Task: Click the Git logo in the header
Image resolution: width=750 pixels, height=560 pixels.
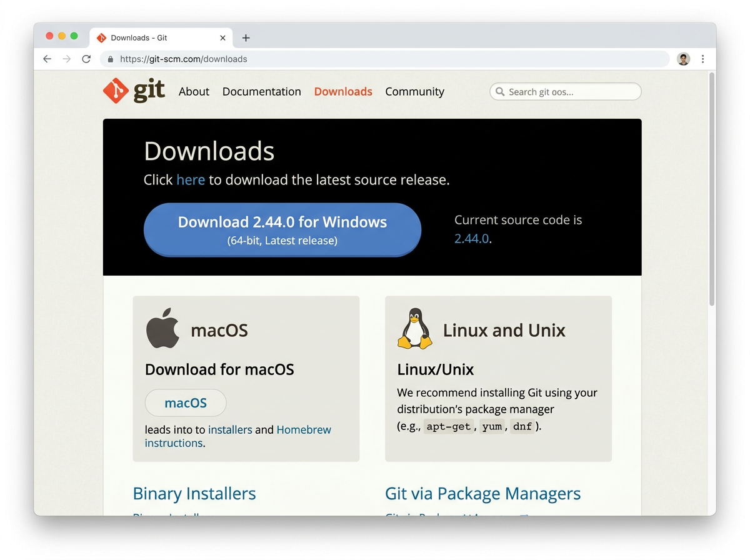Action: click(134, 91)
